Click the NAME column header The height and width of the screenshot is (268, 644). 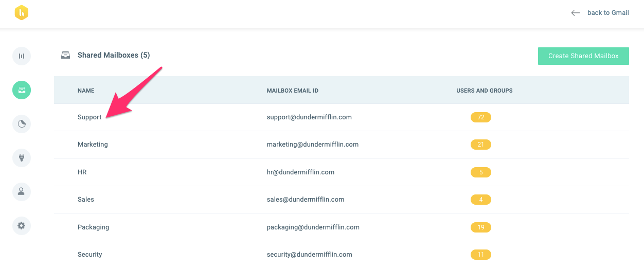click(x=86, y=91)
